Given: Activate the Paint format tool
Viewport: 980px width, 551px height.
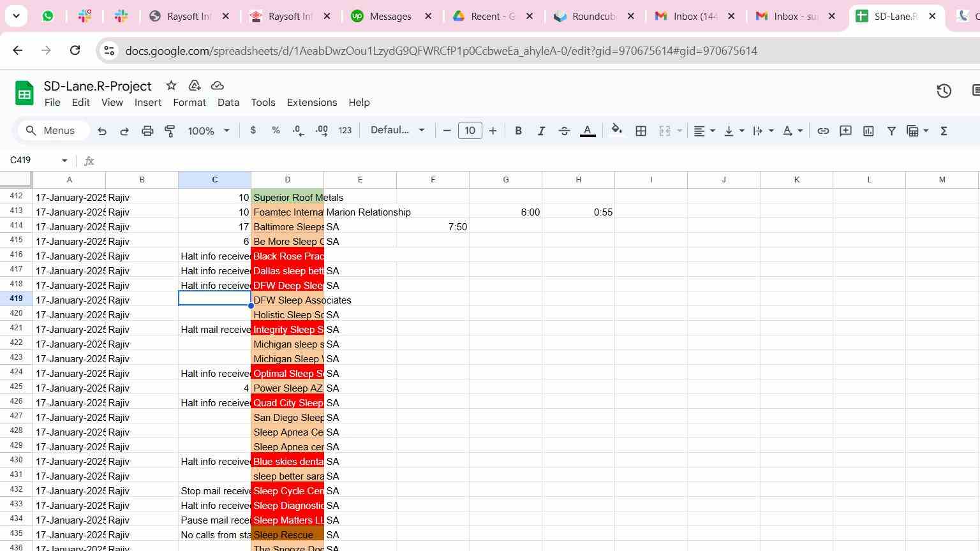Looking at the screenshot, I should [x=170, y=131].
